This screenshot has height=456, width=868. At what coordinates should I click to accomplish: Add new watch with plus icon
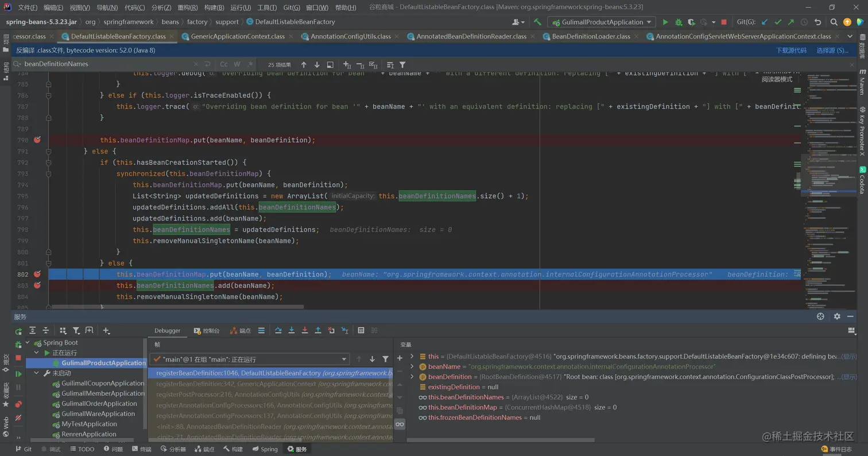400,358
